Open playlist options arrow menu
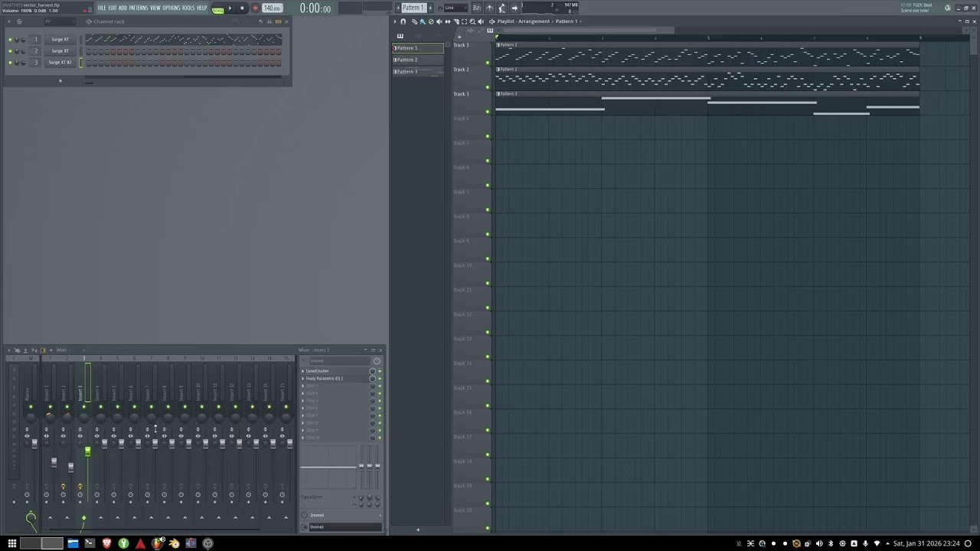Viewport: 980px width, 551px height. pos(395,21)
